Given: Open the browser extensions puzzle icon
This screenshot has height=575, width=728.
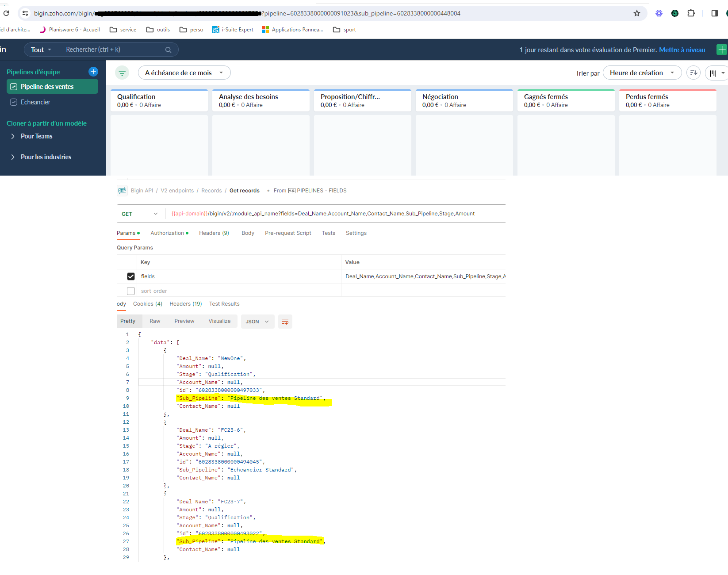Looking at the screenshot, I should click(x=691, y=13).
